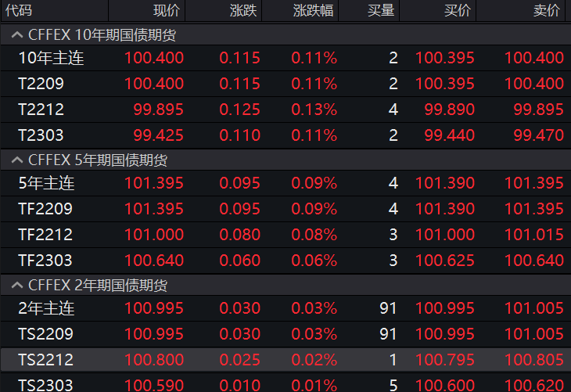Select the 10年主连 contract row
The width and height of the screenshot is (571, 392).
[51, 58]
